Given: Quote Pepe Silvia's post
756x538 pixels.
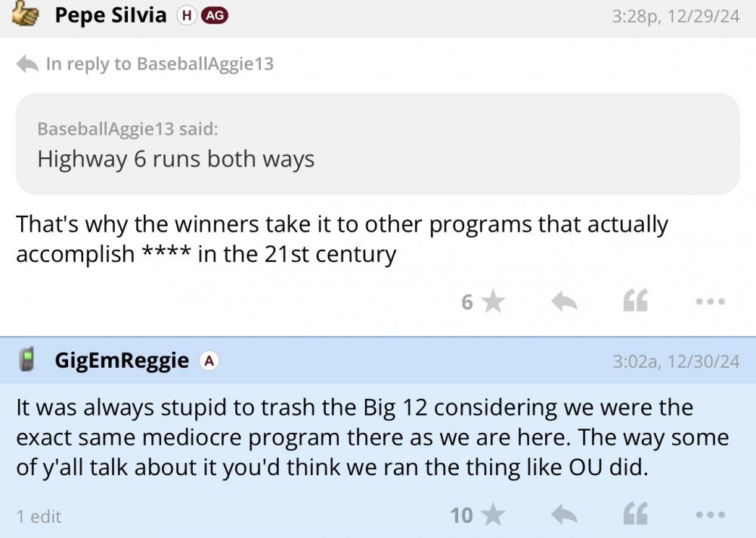Looking at the screenshot, I should pyautogui.click(x=635, y=303).
